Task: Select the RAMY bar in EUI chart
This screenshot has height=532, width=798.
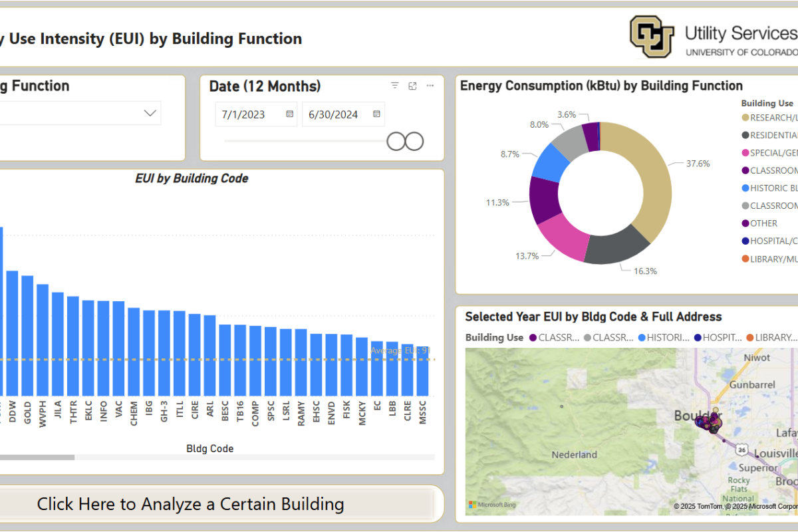Action: [x=301, y=364]
